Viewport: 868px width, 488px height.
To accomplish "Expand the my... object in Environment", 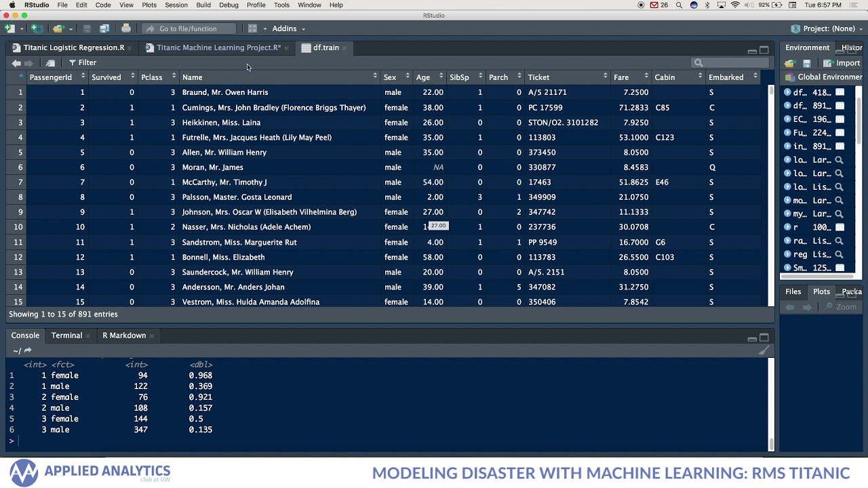I will pos(787,213).
